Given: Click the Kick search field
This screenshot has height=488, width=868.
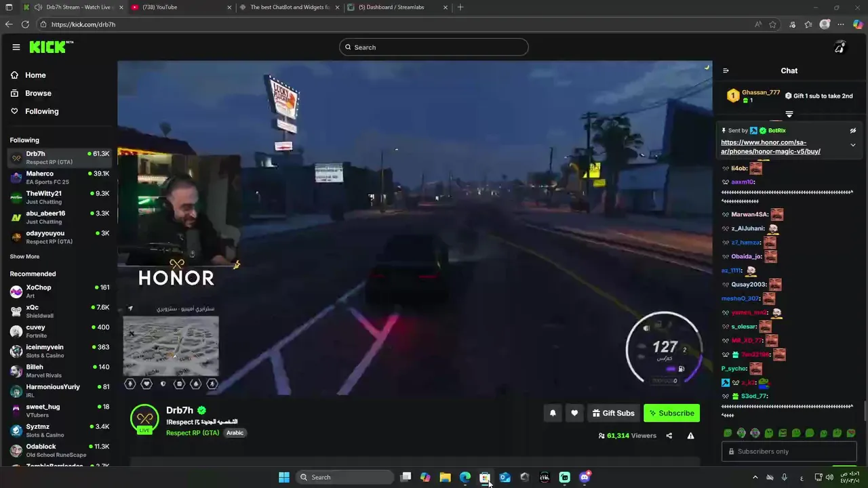Looking at the screenshot, I should [x=434, y=47].
